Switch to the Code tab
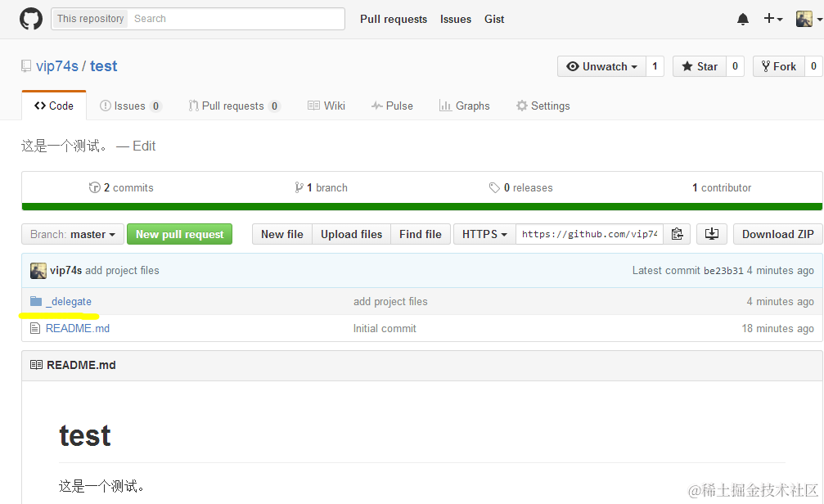The image size is (824, 504). point(54,106)
